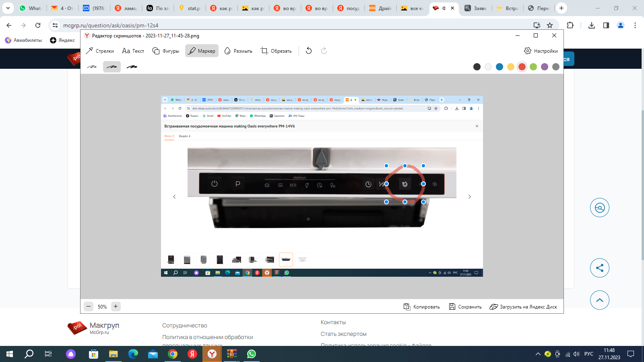Undo the last edit

309,51
